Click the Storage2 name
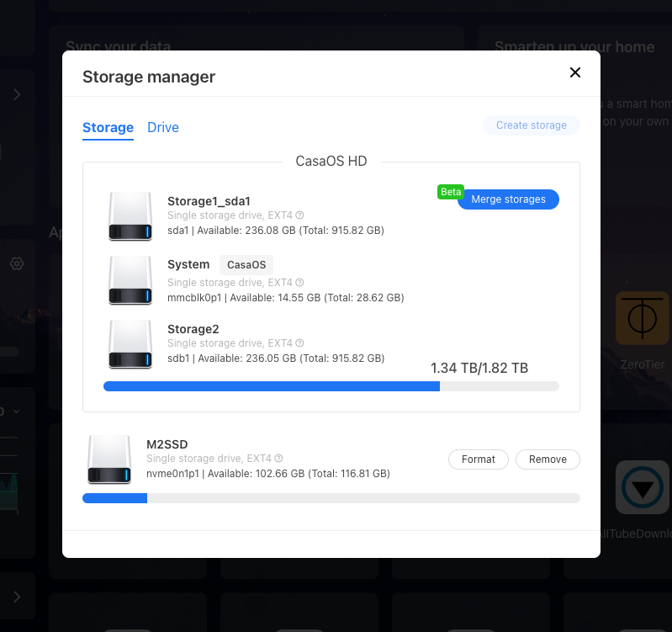This screenshot has height=632, width=672. (x=193, y=329)
